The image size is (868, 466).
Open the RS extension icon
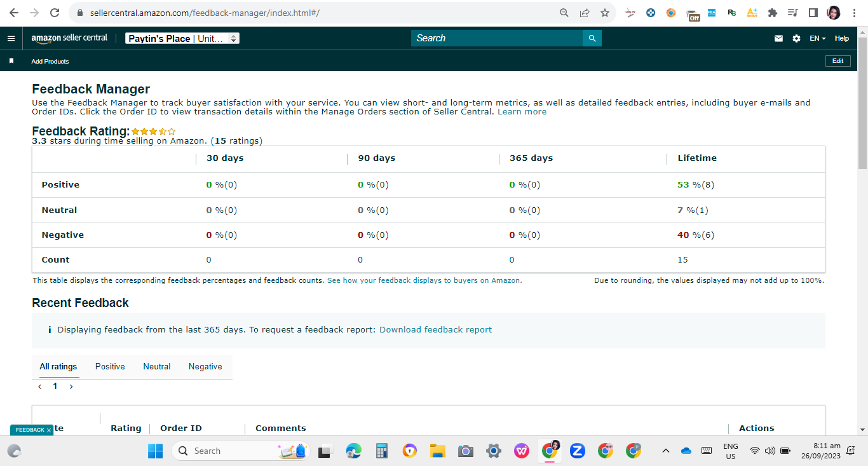tap(732, 13)
